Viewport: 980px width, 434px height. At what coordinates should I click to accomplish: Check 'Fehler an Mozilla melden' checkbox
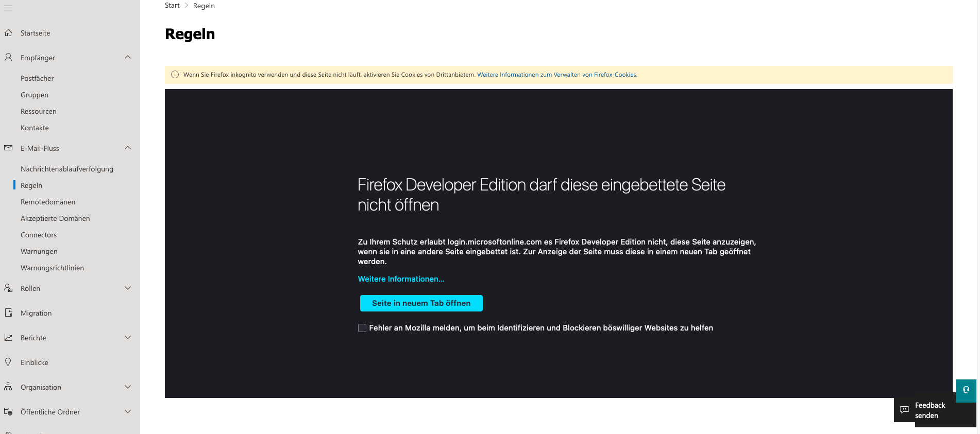[362, 328]
